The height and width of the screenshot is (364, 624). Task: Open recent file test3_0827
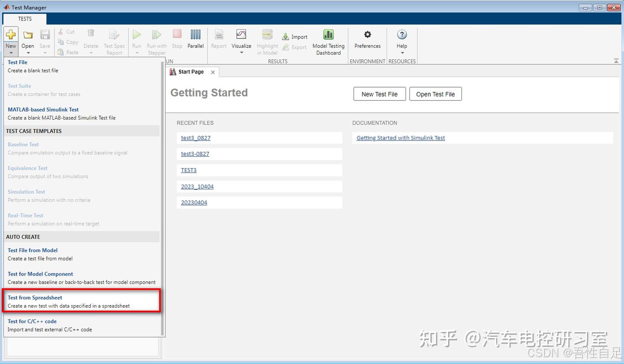(195, 137)
